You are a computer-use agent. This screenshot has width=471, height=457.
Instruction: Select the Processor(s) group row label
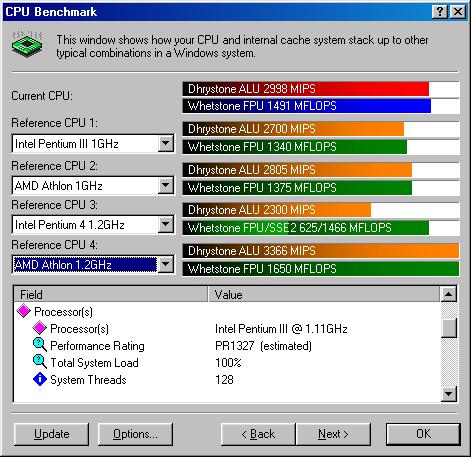(x=63, y=312)
